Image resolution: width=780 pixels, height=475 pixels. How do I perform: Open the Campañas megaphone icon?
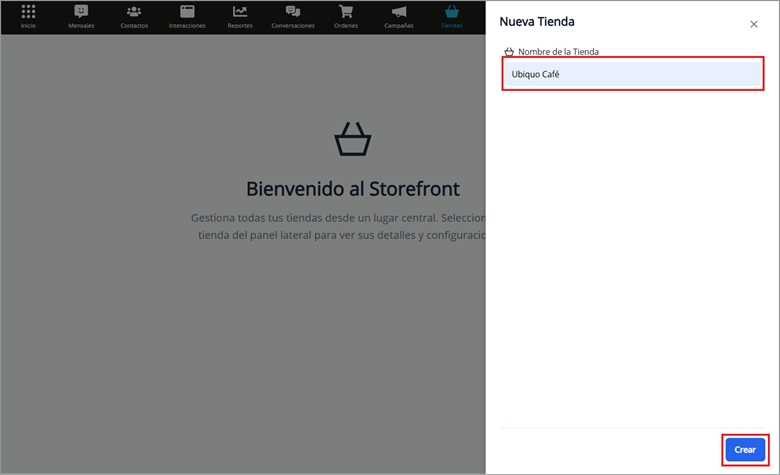(x=399, y=12)
